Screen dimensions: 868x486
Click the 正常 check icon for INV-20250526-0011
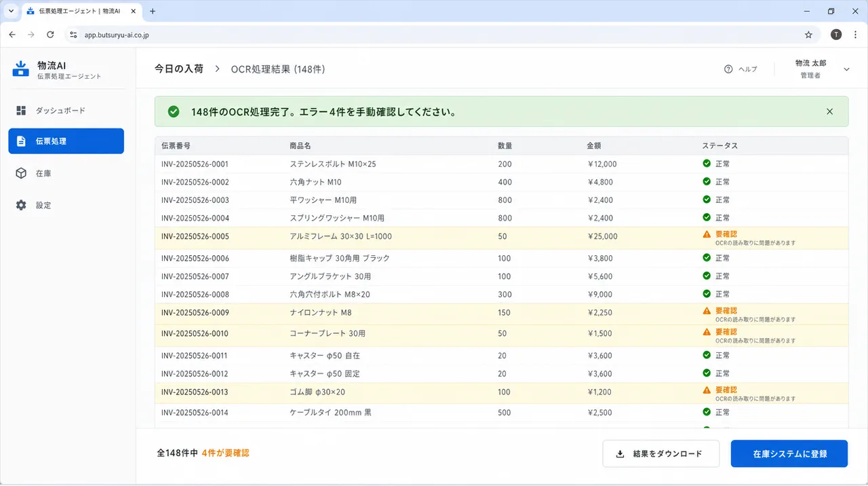tap(707, 355)
